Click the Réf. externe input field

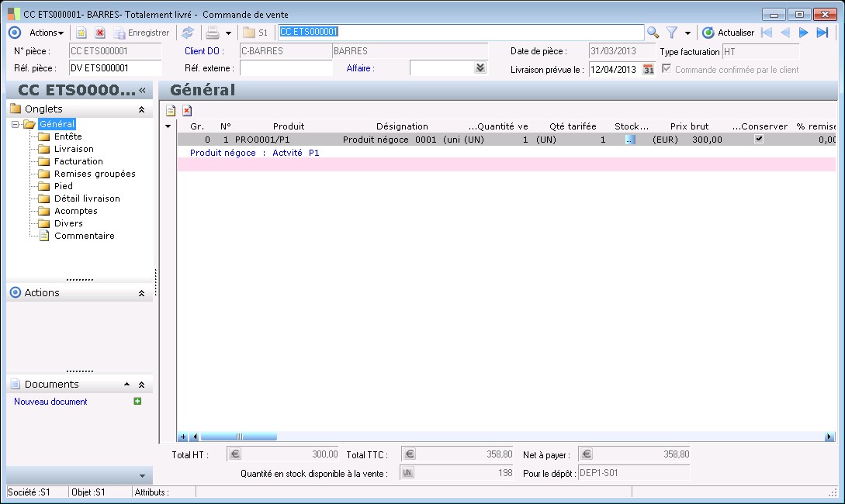point(286,68)
